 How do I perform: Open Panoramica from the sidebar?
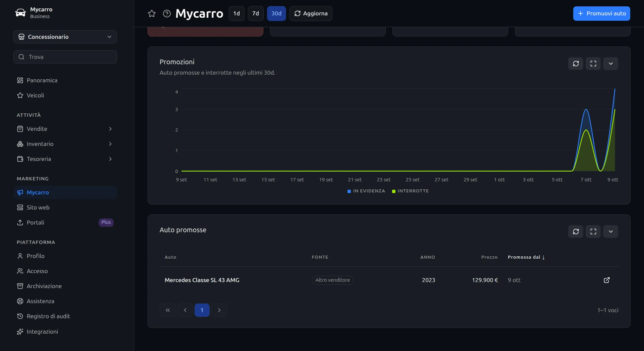65,80
